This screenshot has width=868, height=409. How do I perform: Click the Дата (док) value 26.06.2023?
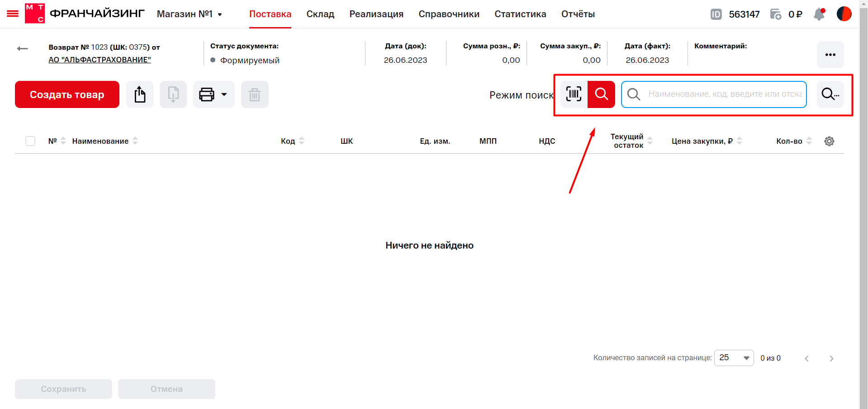tap(405, 60)
